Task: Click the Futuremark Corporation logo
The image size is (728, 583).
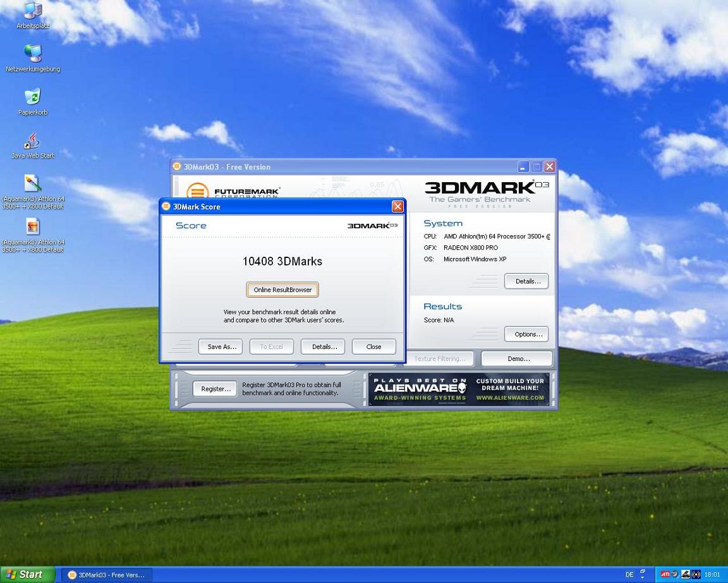Action: click(x=233, y=190)
